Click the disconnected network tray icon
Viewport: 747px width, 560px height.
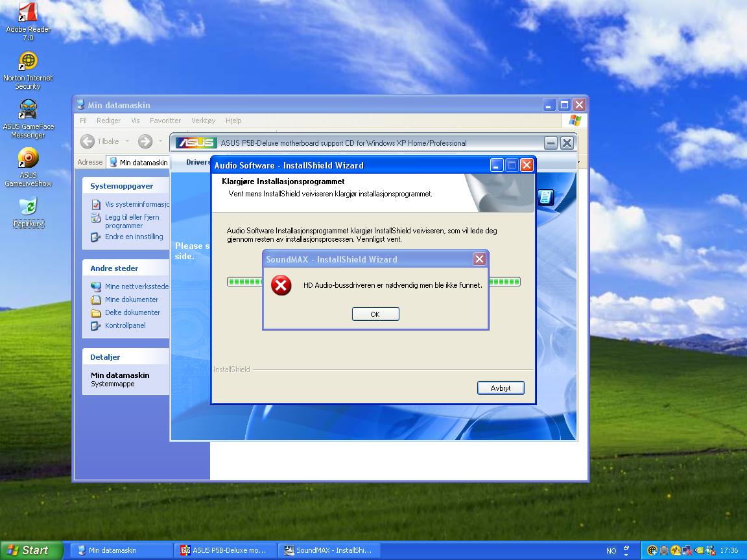point(687,550)
